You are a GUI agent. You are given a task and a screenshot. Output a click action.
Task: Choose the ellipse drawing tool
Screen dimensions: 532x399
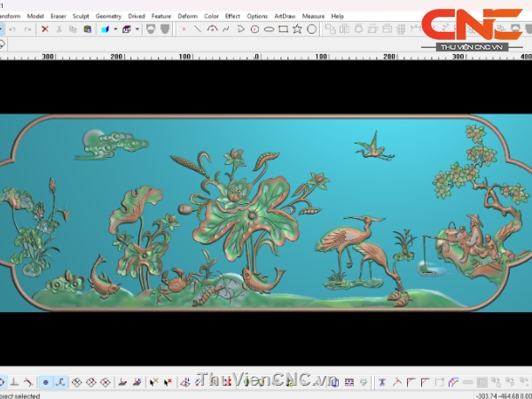click(x=269, y=29)
